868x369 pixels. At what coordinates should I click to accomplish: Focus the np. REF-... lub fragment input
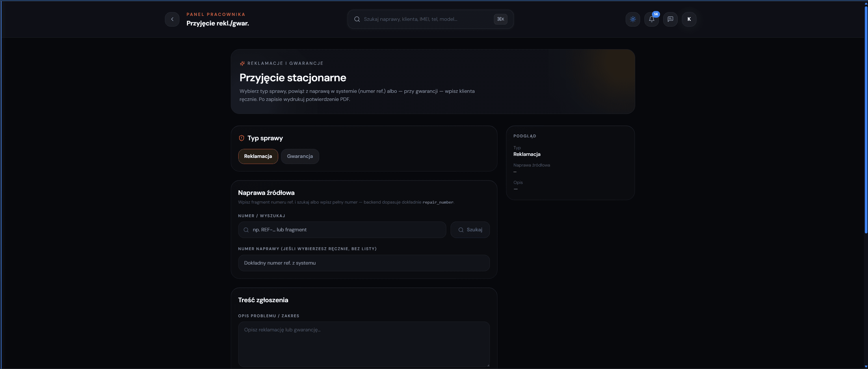[x=342, y=230]
